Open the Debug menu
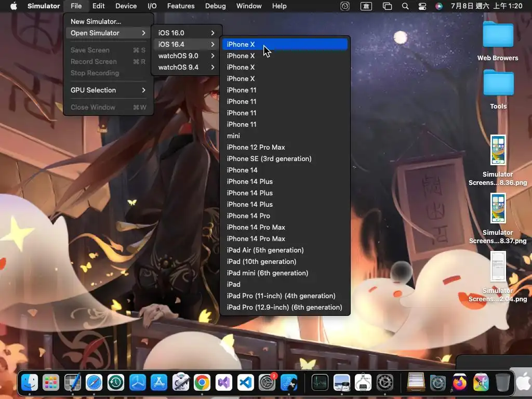Image resolution: width=532 pixels, height=399 pixels. coord(215,6)
